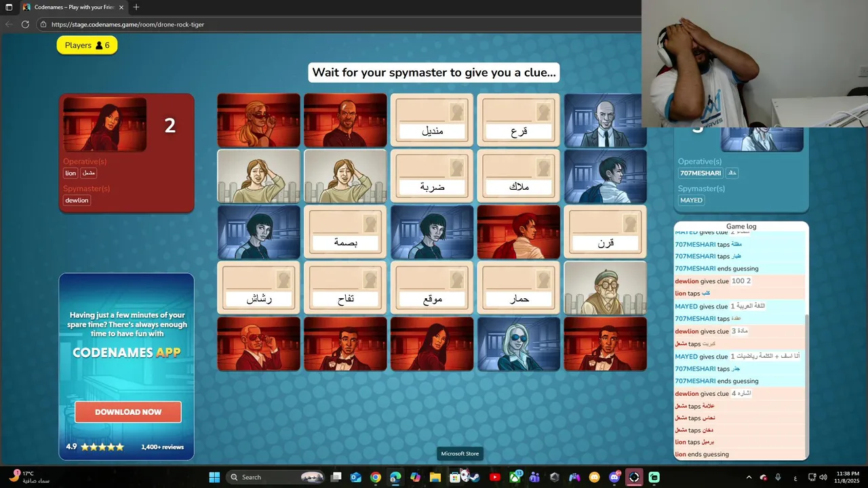Show hidden system tray icons
The width and height of the screenshot is (868, 488).
click(x=749, y=477)
